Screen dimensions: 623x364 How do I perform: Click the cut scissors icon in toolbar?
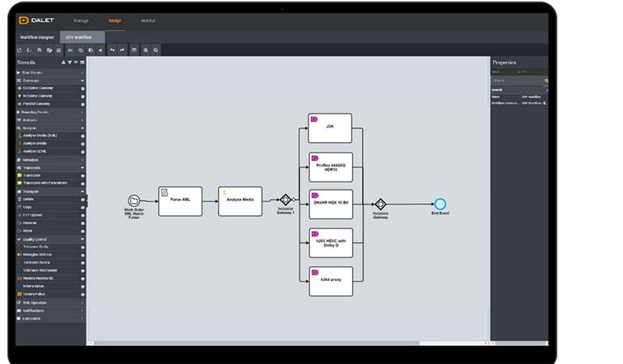tap(70, 51)
